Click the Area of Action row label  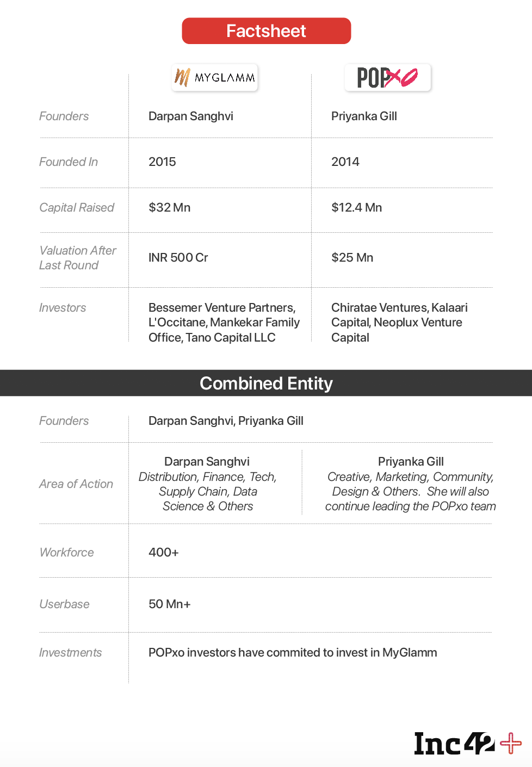[x=76, y=484]
